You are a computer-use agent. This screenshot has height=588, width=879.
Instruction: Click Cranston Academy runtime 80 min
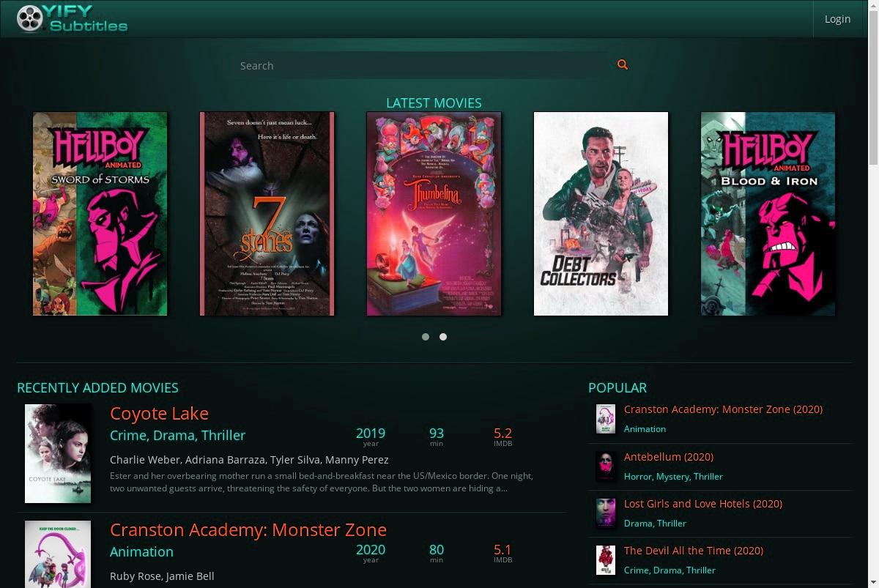click(x=437, y=553)
